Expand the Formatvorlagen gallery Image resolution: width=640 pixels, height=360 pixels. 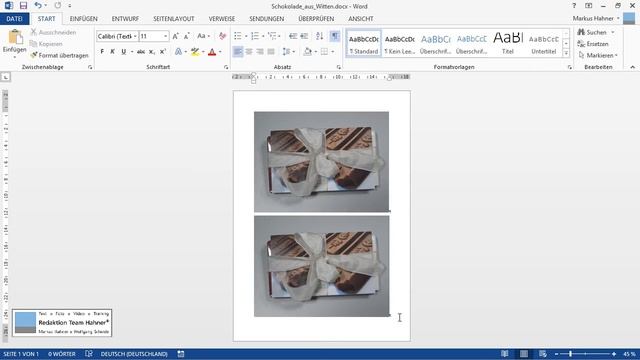click(566, 53)
